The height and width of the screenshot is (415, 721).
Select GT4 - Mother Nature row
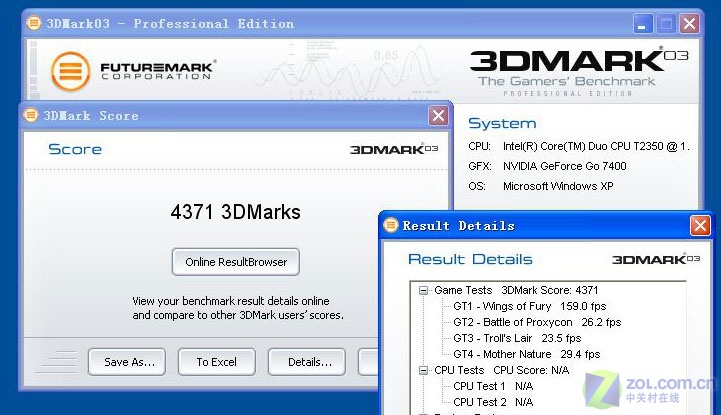pyautogui.click(x=527, y=354)
